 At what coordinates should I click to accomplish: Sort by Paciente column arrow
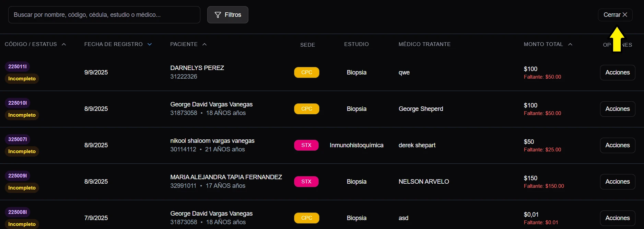[204, 44]
